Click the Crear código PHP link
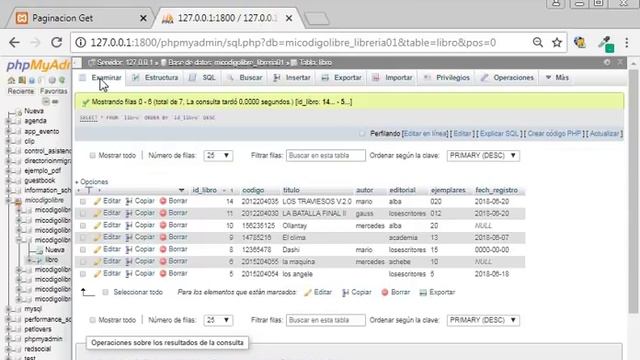Image resolution: width=640 pixels, height=360 pixels. [554, 134]
